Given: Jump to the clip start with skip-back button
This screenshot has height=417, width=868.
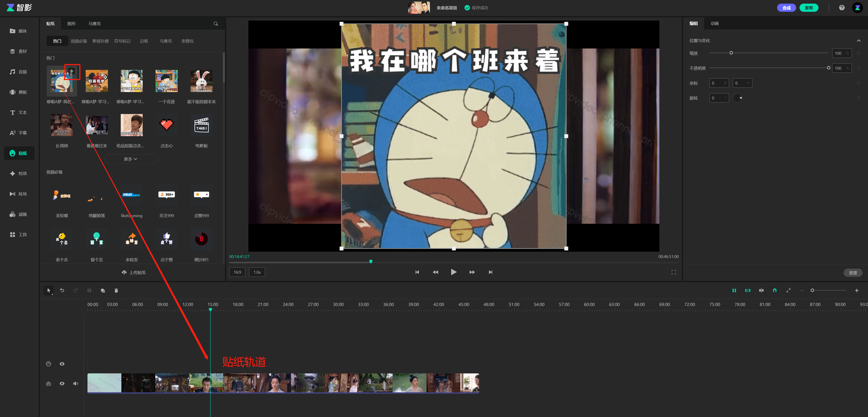Looking at the screenshot, I should [x=417, y=272].
